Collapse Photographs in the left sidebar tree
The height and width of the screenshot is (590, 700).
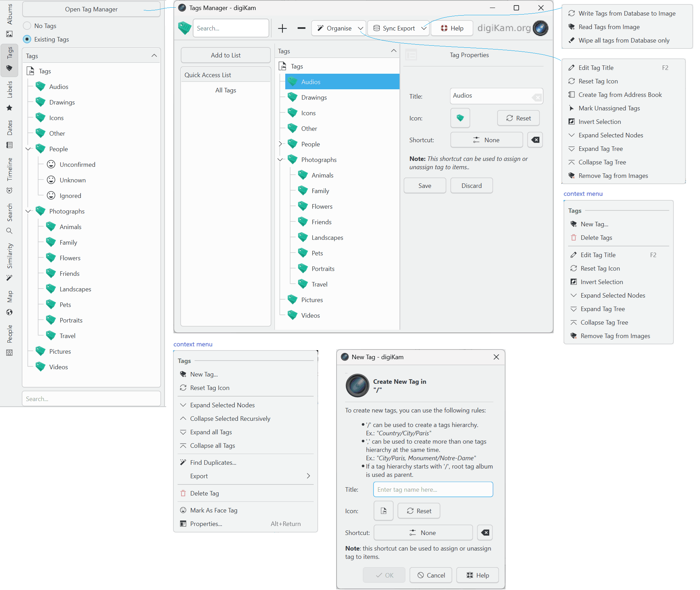[28, 211]
